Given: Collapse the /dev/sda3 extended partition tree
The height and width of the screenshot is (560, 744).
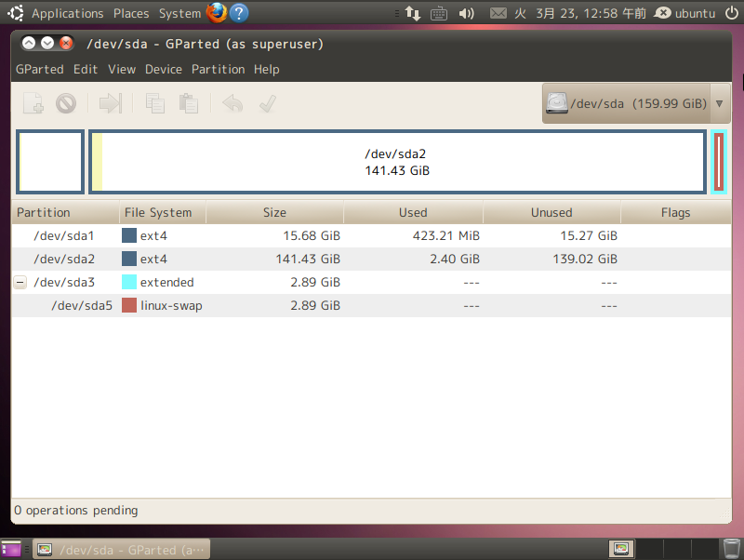Looking at the screenshot, I should tap(20, 283).
